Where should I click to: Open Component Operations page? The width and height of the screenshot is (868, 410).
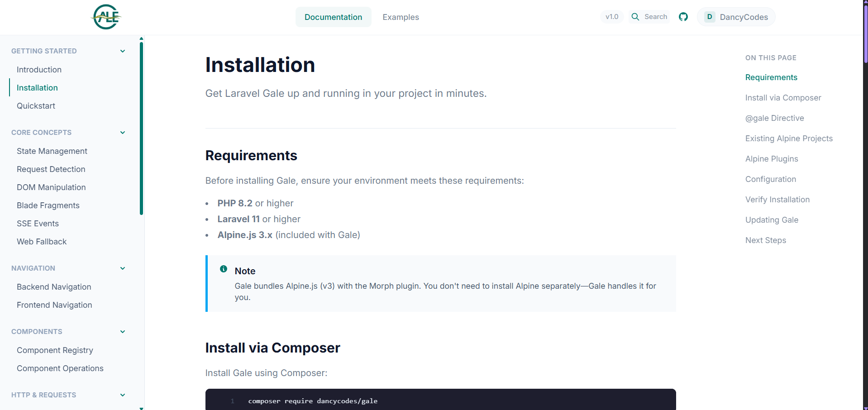(60, 368)
